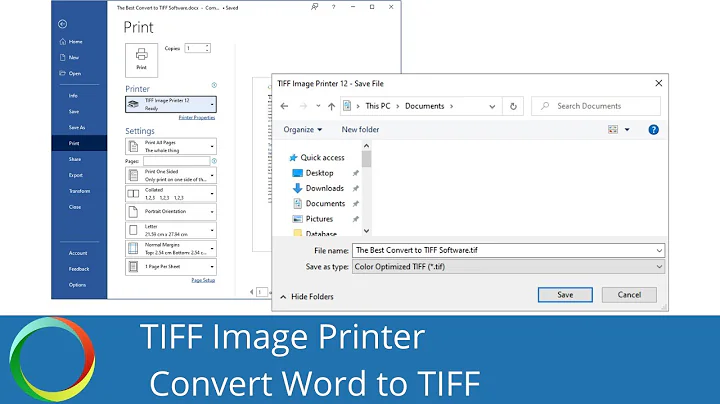This screenshot has width=720, height=404.
Task: Choose Open in the Word sidebar
Action: (70, 73)
